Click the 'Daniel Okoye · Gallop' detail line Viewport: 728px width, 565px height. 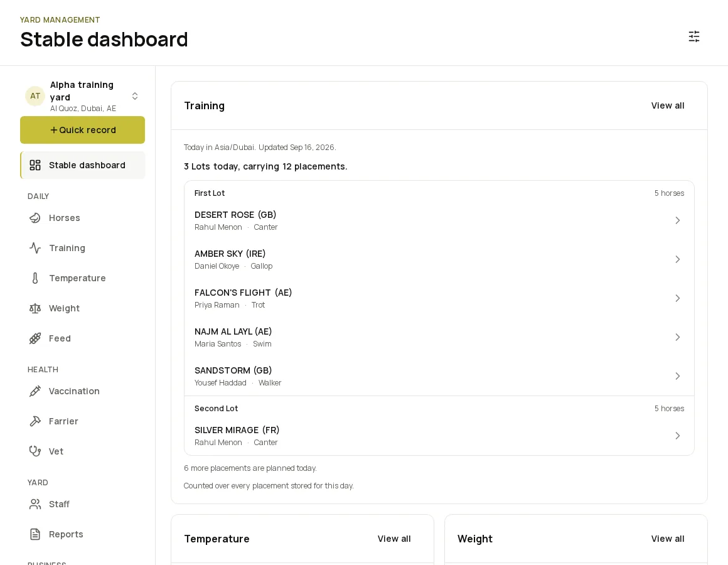click(233, 266)
